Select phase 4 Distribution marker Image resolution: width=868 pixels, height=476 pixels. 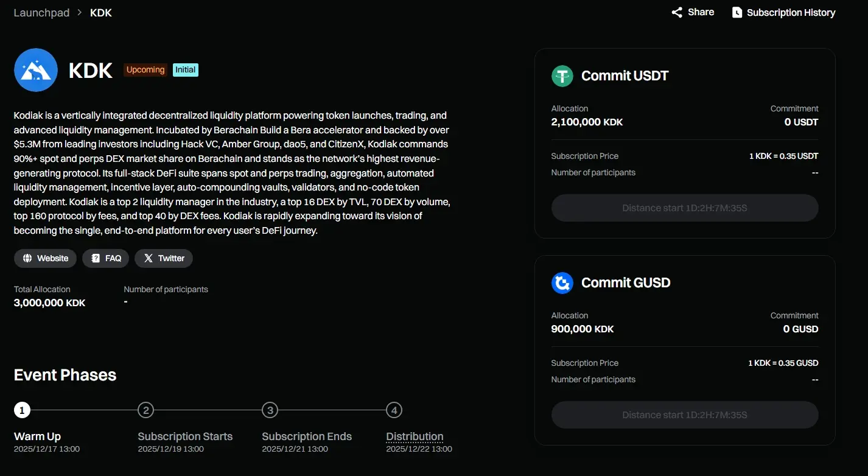click(394, 410)
